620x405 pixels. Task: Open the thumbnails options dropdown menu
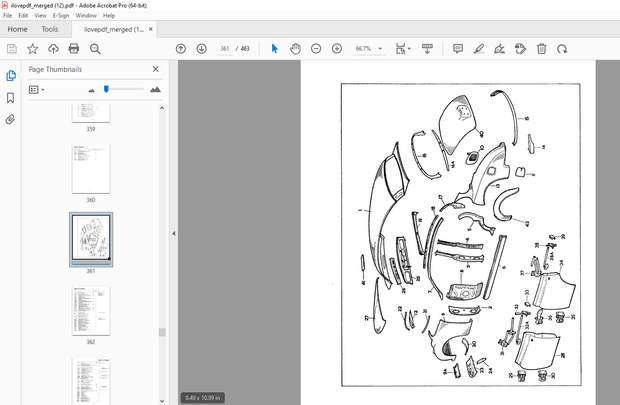(36, 90)
